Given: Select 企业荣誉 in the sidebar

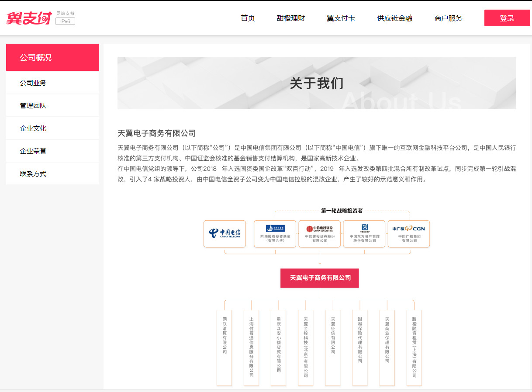Looking at the screenshot, I should (x=52, y=151).
